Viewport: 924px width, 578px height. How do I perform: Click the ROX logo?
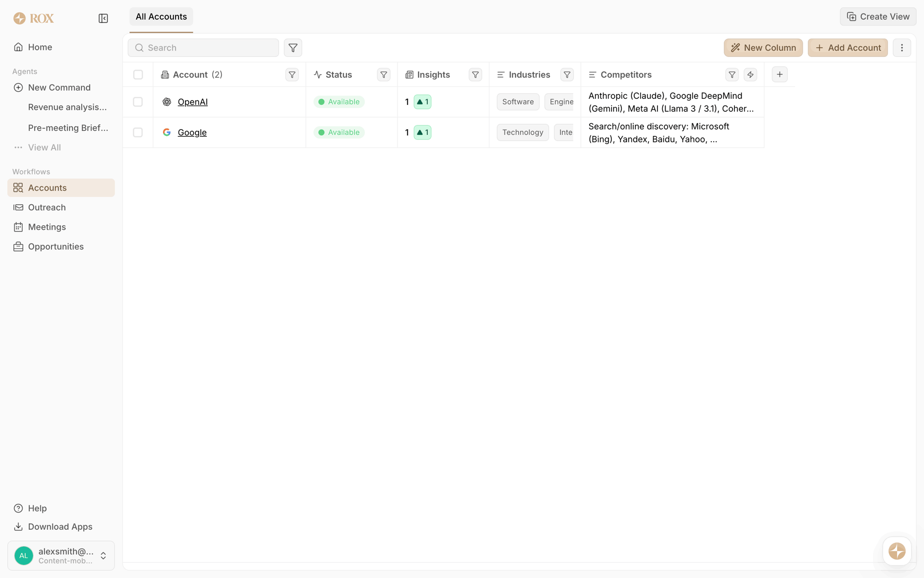pos(34,18)
